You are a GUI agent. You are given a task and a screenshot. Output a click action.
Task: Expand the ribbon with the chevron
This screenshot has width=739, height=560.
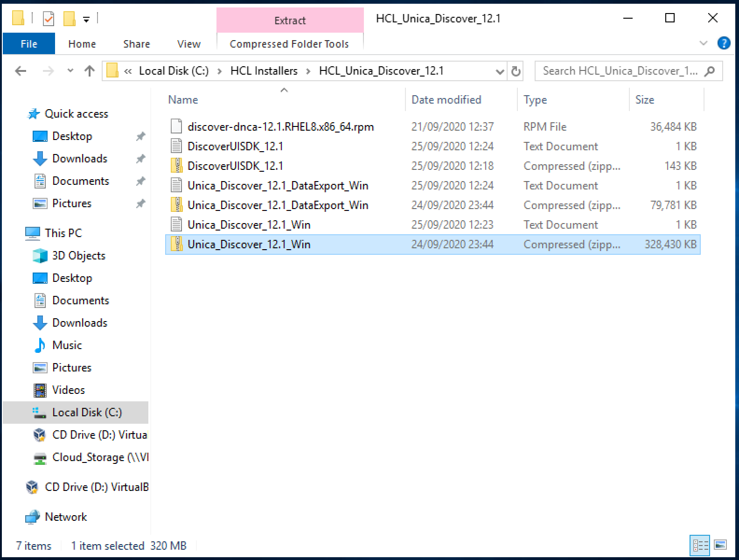pyautogui.click(x=704, y=43)
